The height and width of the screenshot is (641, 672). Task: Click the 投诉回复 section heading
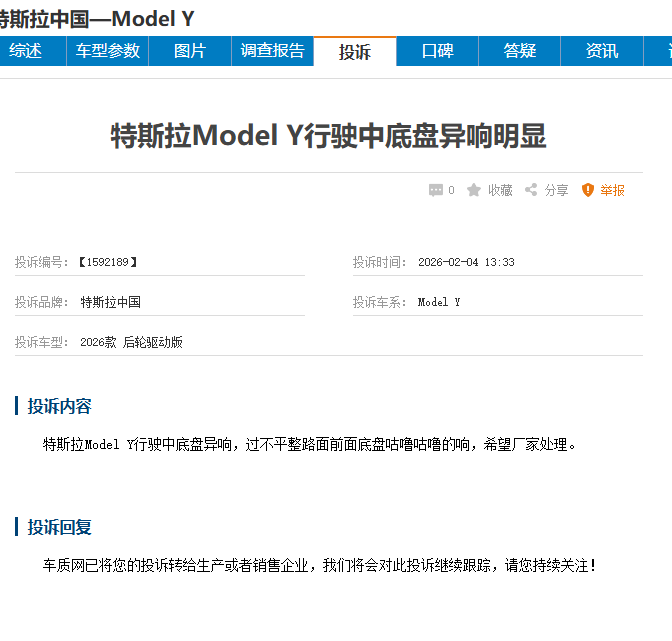[x=60, y=527]
